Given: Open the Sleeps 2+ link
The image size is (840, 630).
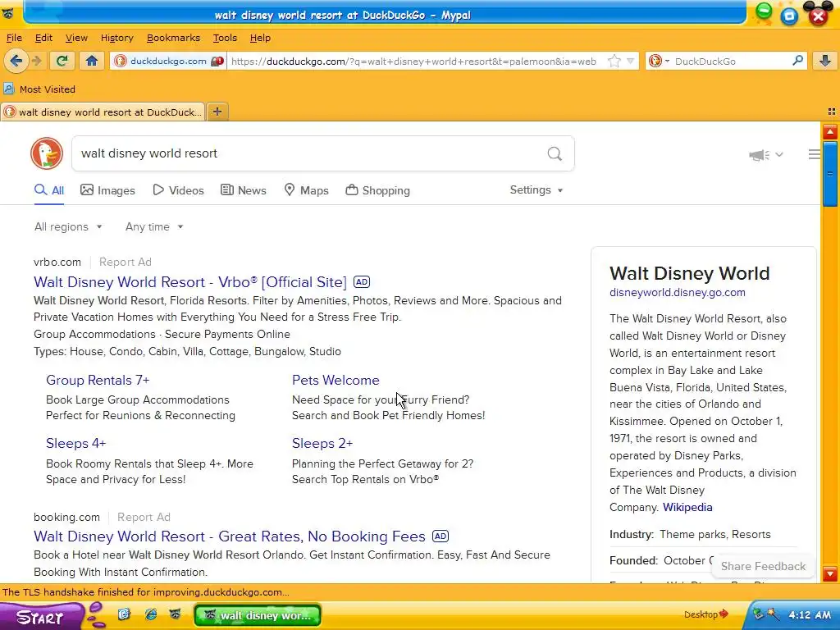Looking at the screenshot, I should [322, 443].
